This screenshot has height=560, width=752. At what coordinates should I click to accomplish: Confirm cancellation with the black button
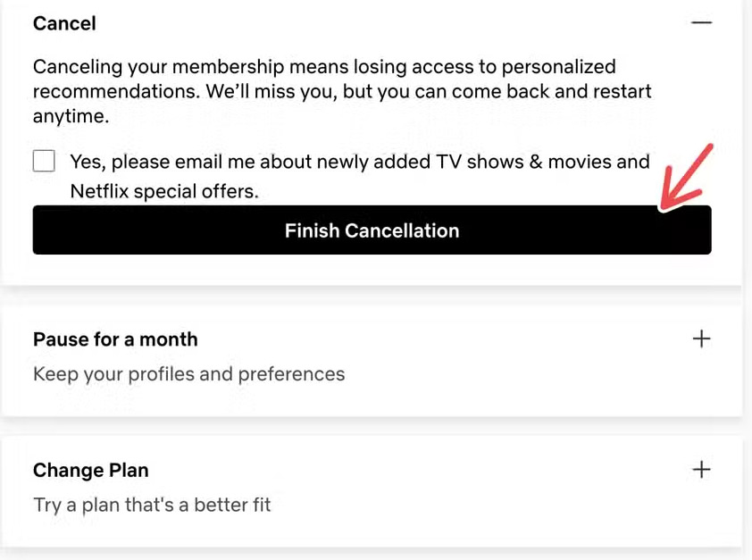(x=372, y=230)
